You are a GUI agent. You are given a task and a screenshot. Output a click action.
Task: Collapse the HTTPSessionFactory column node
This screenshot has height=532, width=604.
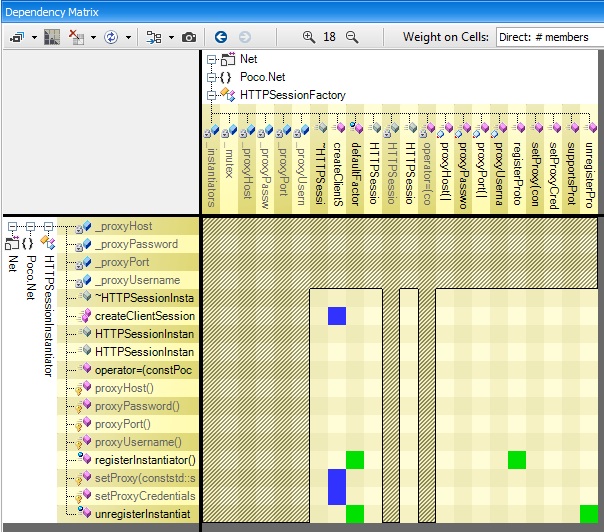click(x=211, y=95)
